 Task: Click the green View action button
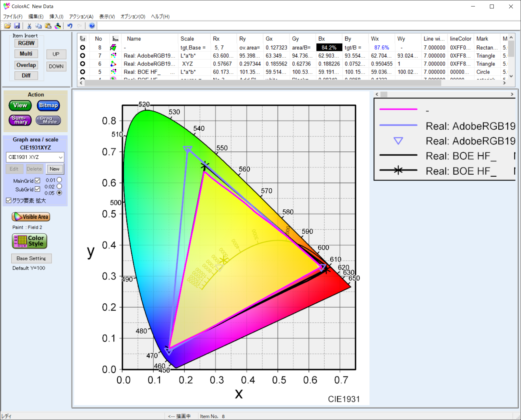[x=20, y=105]
